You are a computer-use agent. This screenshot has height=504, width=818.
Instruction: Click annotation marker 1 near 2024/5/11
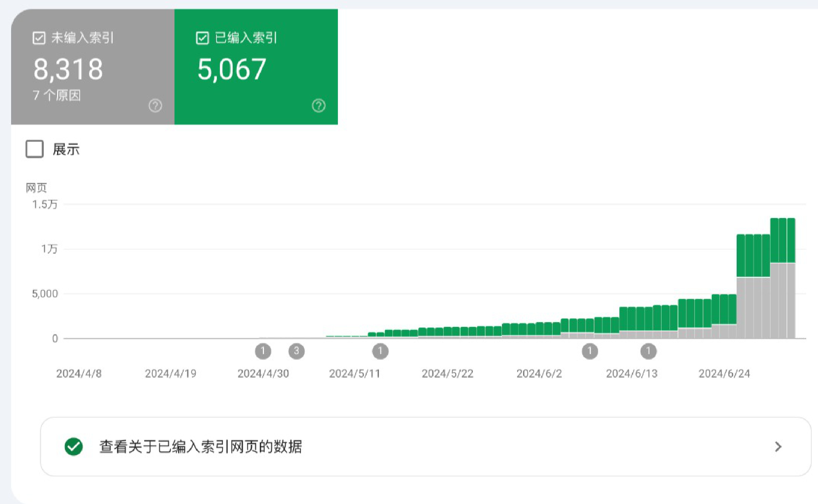tap(380, 351)
